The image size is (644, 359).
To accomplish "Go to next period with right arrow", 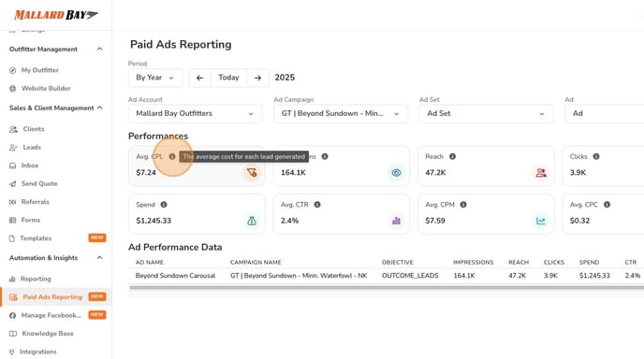I will [257, 78].
